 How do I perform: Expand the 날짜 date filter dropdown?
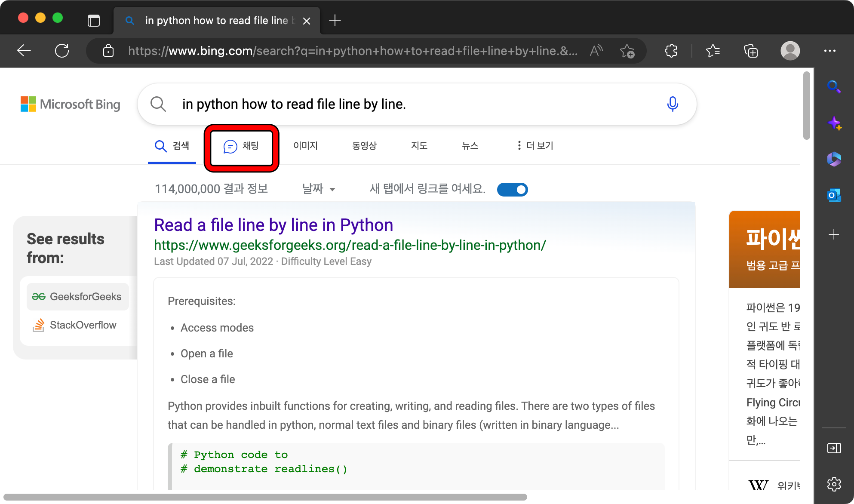point(319,189)
